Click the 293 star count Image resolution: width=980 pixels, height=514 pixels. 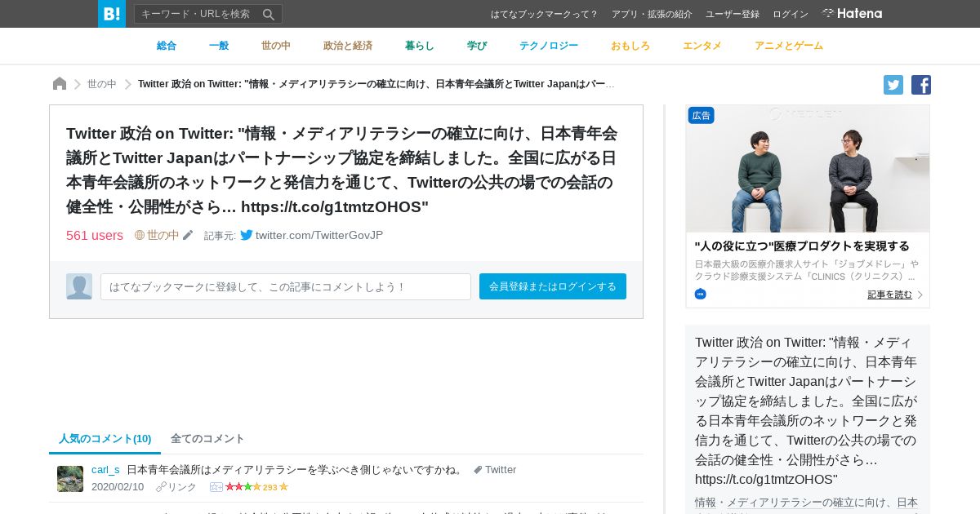click(x=270, y=487)
